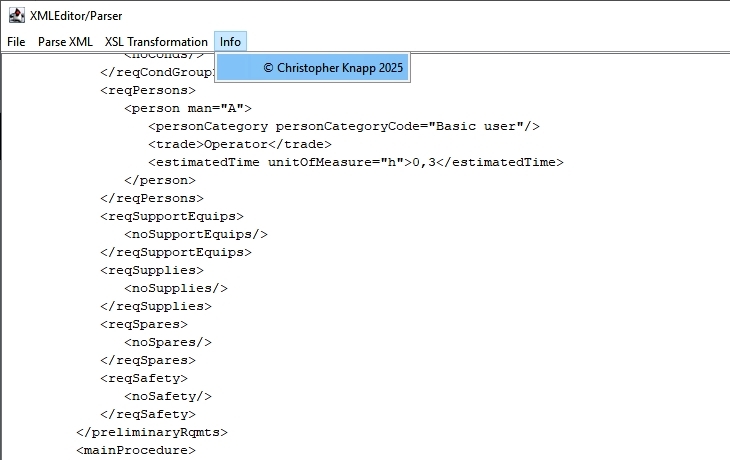The image size is (730, 460).
Task: Click the XMLEditor/Parser app icon in title bar
Action: tap(15, 16)
